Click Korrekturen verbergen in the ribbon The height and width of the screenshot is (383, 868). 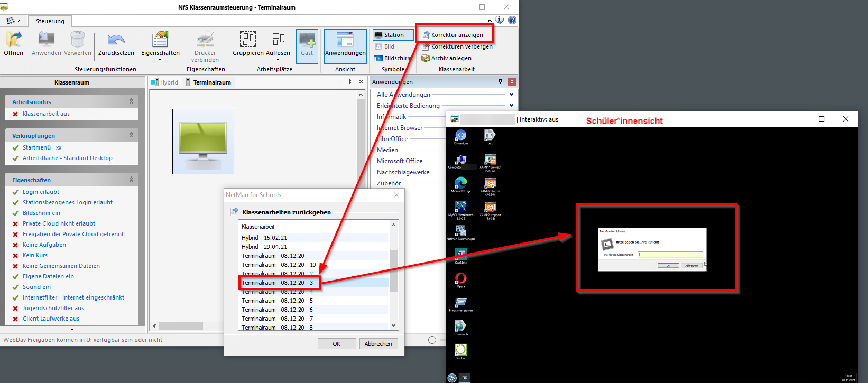point(457,46)
